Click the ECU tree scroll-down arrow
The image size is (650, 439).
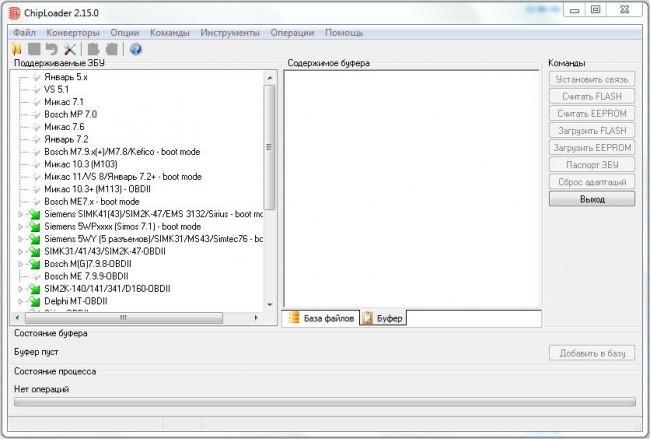click(270, 305)
